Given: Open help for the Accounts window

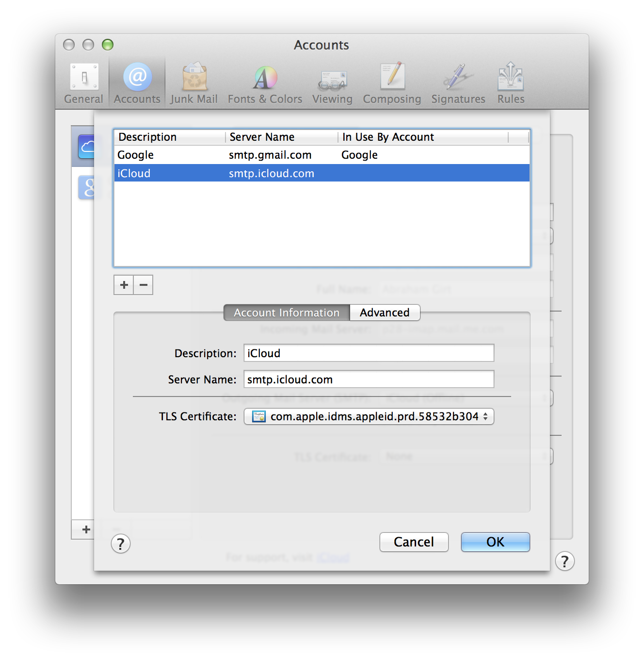Looking at the screenshot, I should [565, 561].
